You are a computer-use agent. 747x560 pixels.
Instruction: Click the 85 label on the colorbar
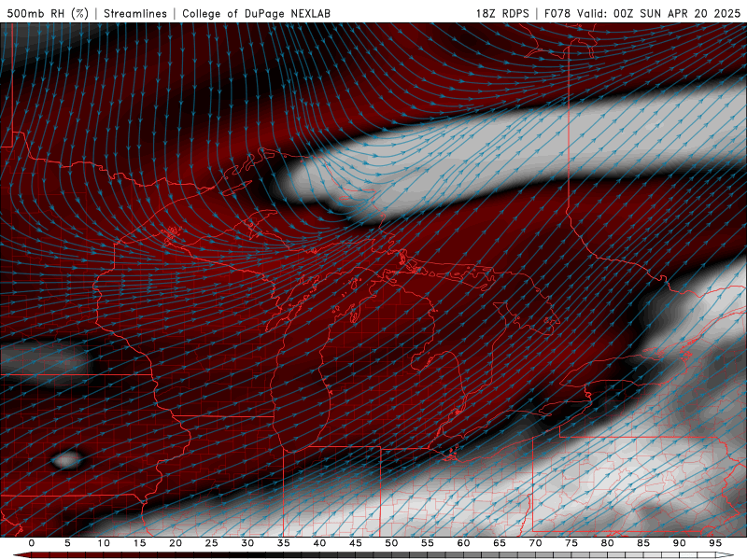pos(643,543)
